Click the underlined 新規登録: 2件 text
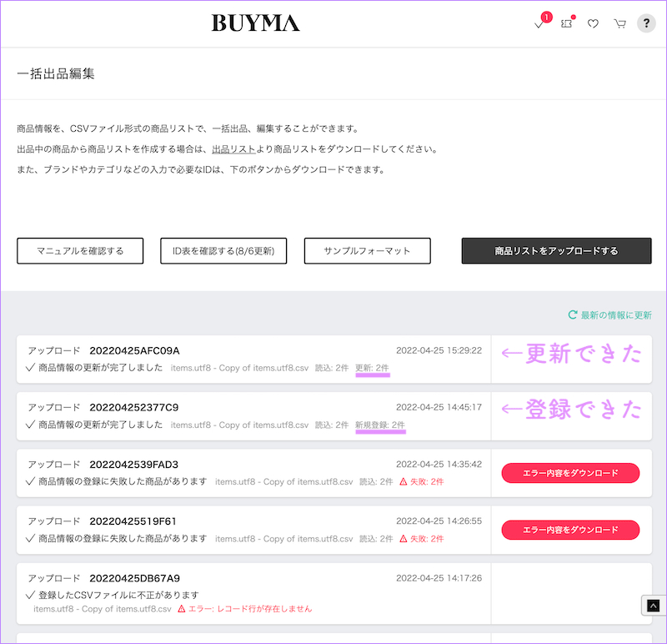Image resolution: width=667 pixels, height=644 pixels. click(x=380, y=425)
